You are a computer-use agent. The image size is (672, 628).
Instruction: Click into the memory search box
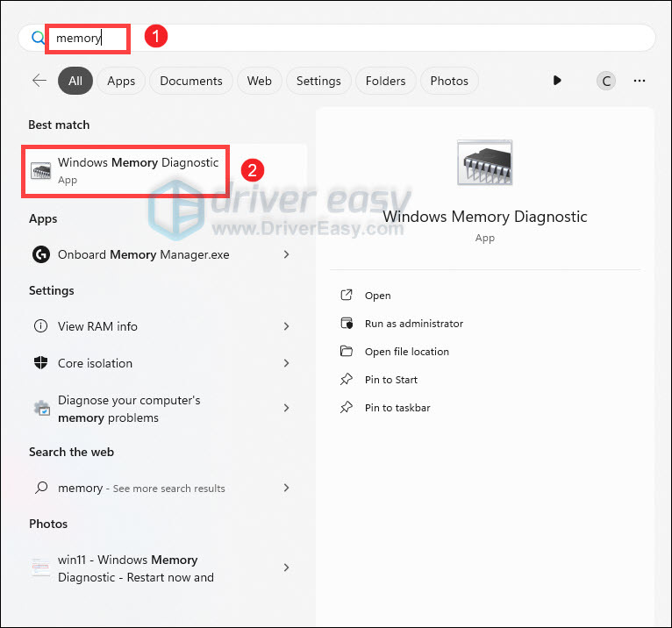[x=336, y=38]
